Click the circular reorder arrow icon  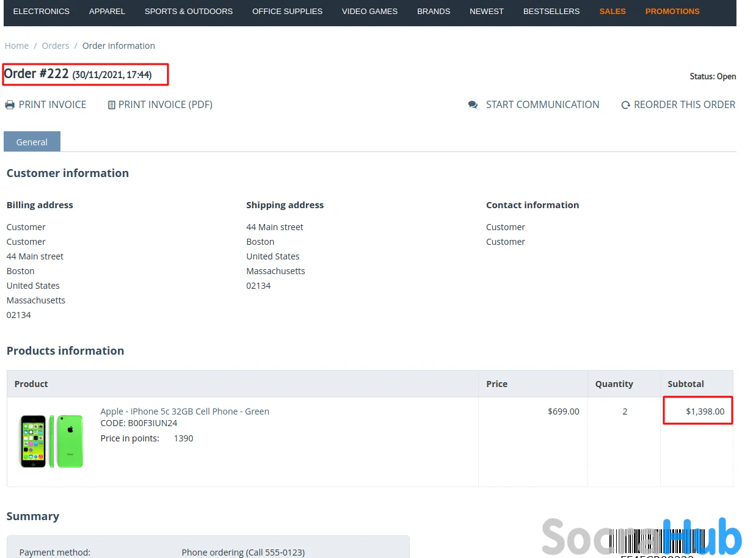(x=625, y=105)
